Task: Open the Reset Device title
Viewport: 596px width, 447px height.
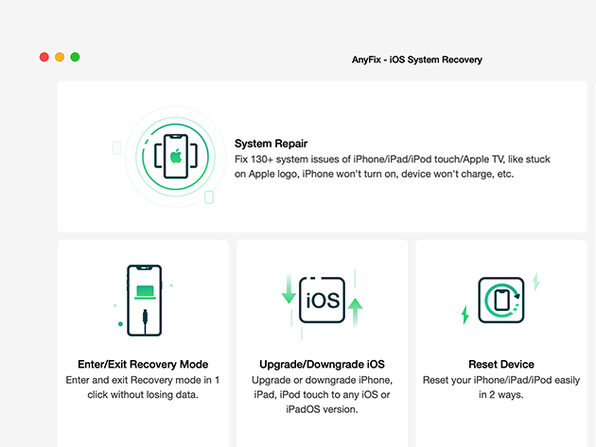Action: [x=501, y=364]
